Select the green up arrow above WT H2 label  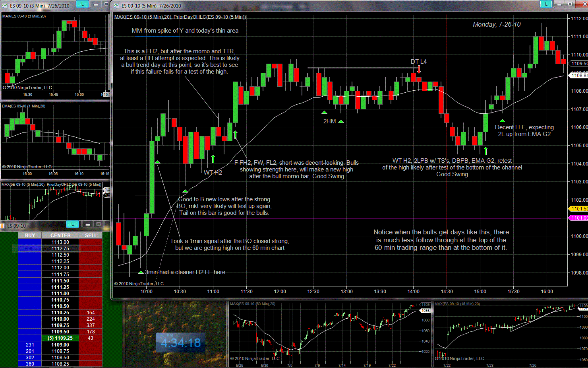click(x=213, y=159)
